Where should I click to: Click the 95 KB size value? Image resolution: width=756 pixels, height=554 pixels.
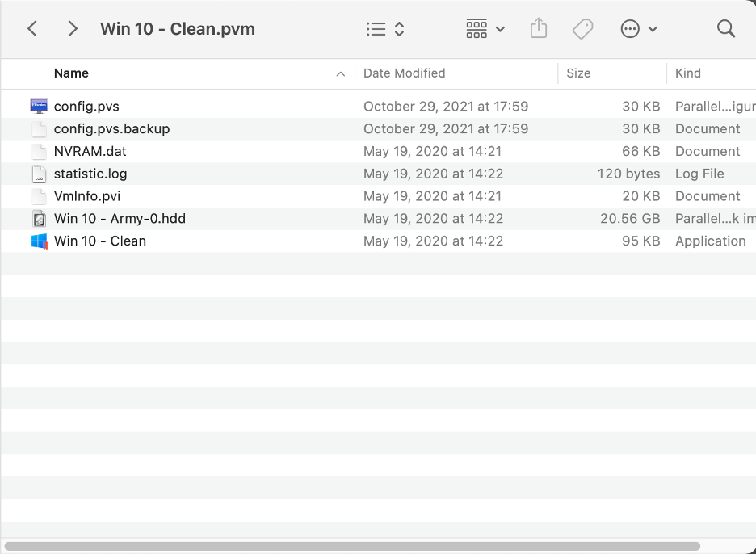tap(640, 241)
